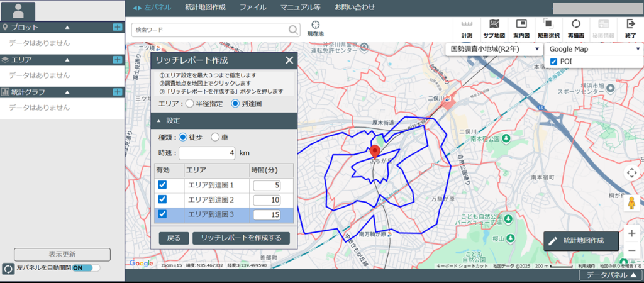Open the Google Map base map dropdown
The image size is (644, 283).
594,49
